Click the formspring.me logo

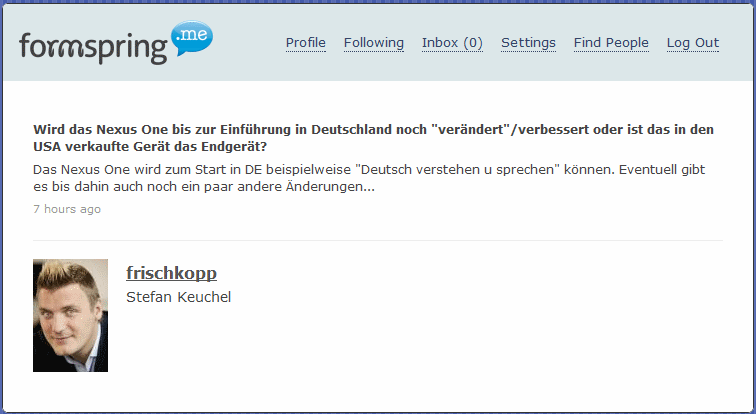116,42
